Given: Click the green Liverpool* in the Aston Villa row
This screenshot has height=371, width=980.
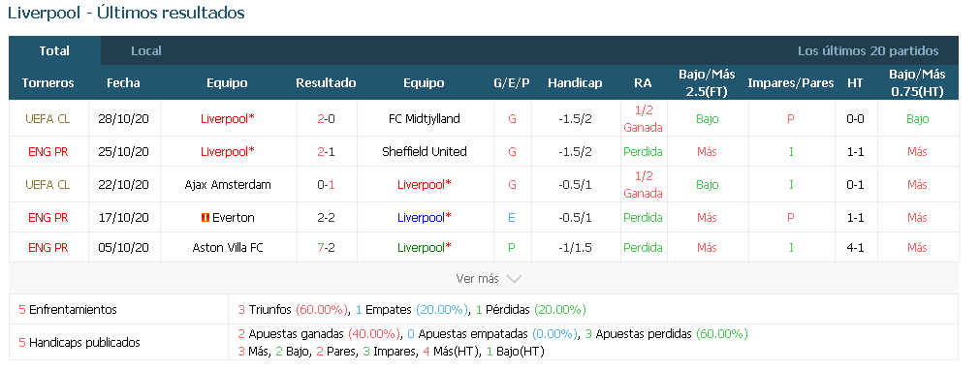Looking at the screenshot, I should [425, 248].
